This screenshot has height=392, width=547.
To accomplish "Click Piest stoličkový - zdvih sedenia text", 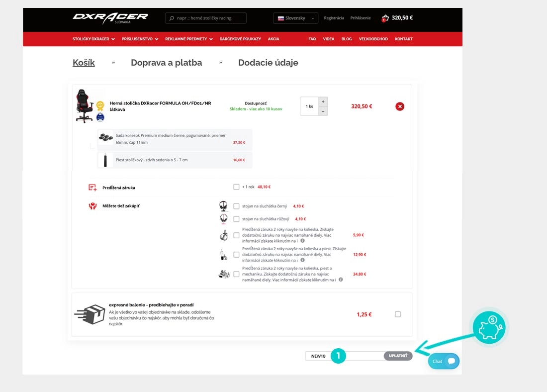I will [x=152, y=160].
